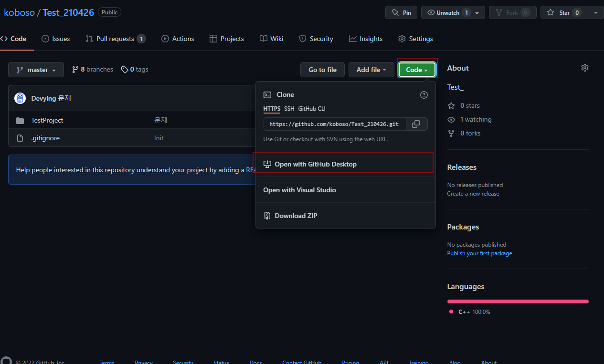
Task: Open the Contact GitHub footer link
Action: [302, 363]
